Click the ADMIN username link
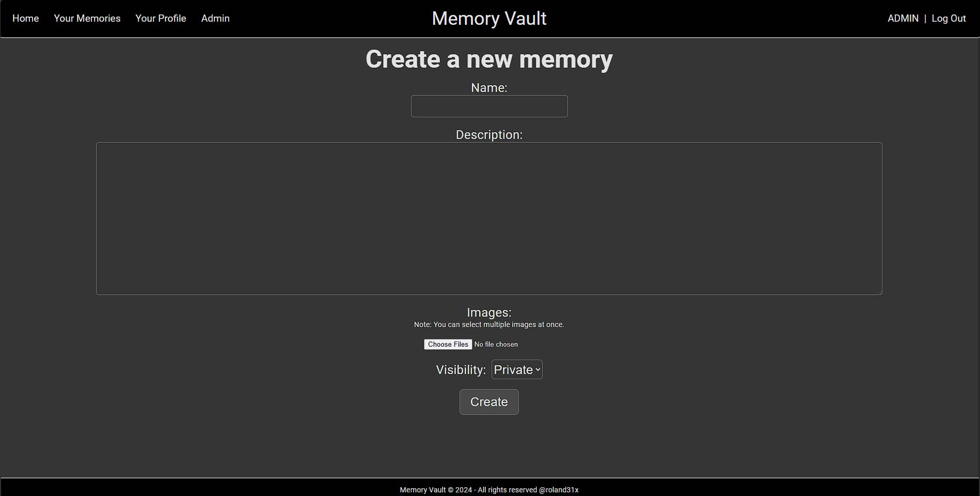Screen dimensions: 980x496 coord(903,19)
